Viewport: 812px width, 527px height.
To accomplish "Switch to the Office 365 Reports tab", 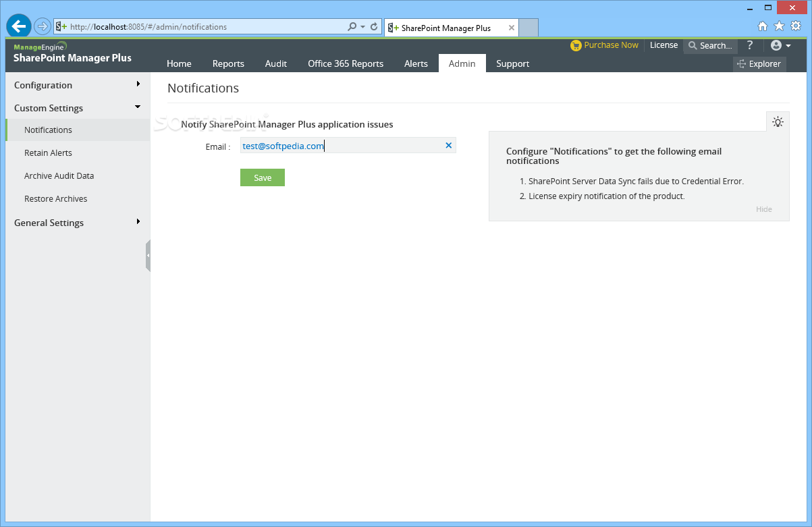I will click(346, 63).
